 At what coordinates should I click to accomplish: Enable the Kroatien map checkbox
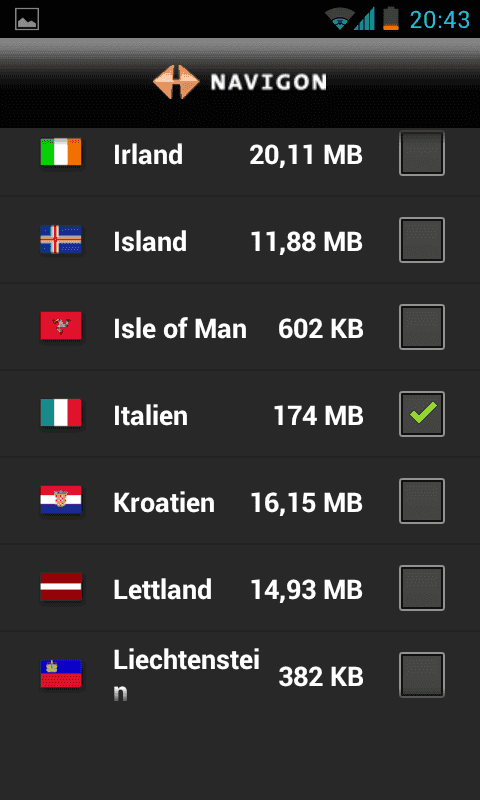(422, 501)
